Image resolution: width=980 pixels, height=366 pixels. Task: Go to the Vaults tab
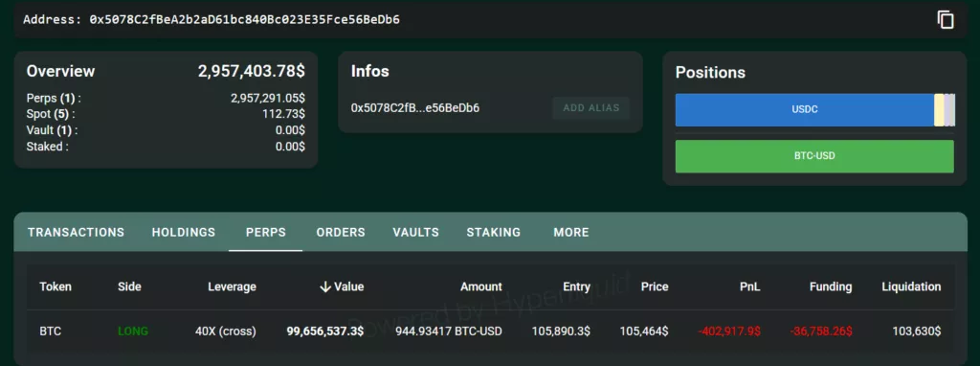point(415,232)
